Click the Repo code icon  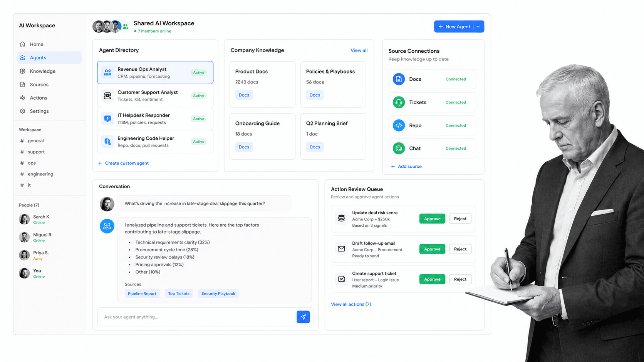[399, 125]
